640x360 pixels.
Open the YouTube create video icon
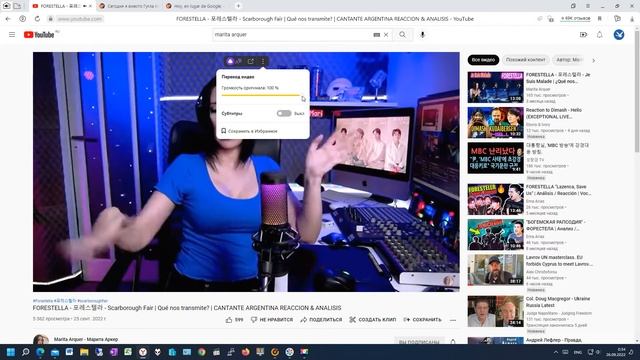(583, 35)
